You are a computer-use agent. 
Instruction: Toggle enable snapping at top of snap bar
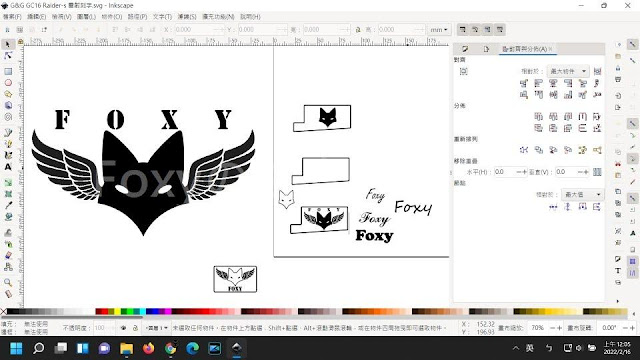632,44
